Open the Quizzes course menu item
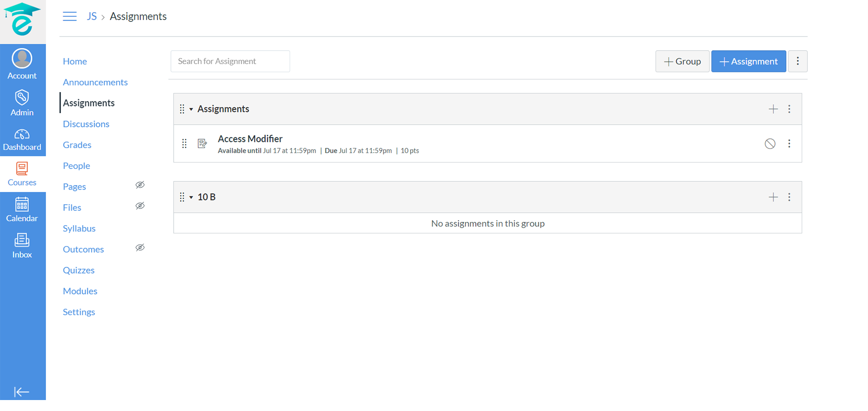 tap(79, 270)
